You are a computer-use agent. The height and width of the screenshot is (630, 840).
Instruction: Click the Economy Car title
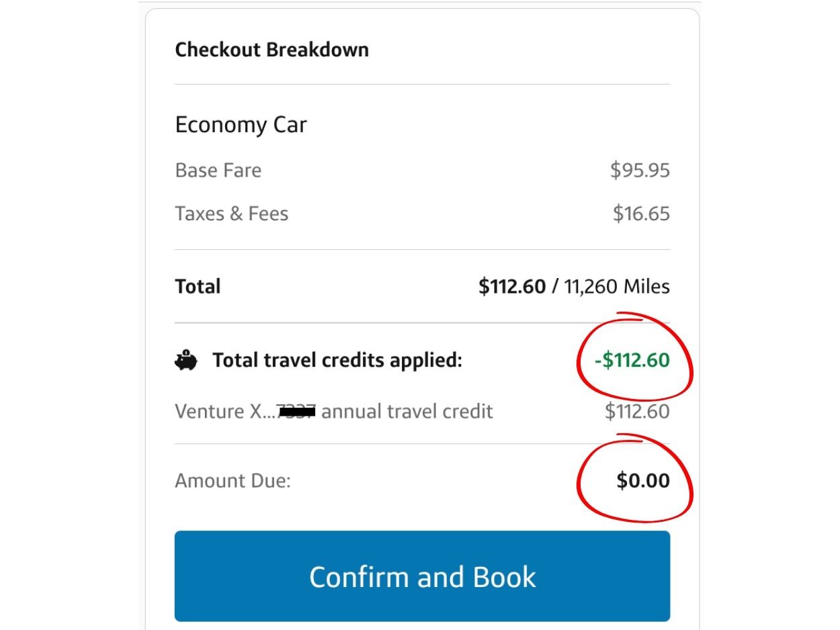pos(241,125)
